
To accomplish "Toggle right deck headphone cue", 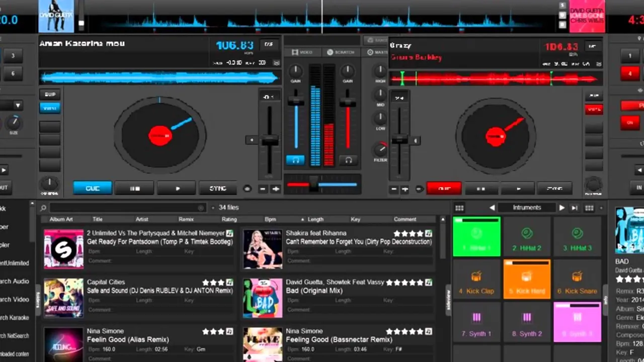I will [x=348, y=160].
